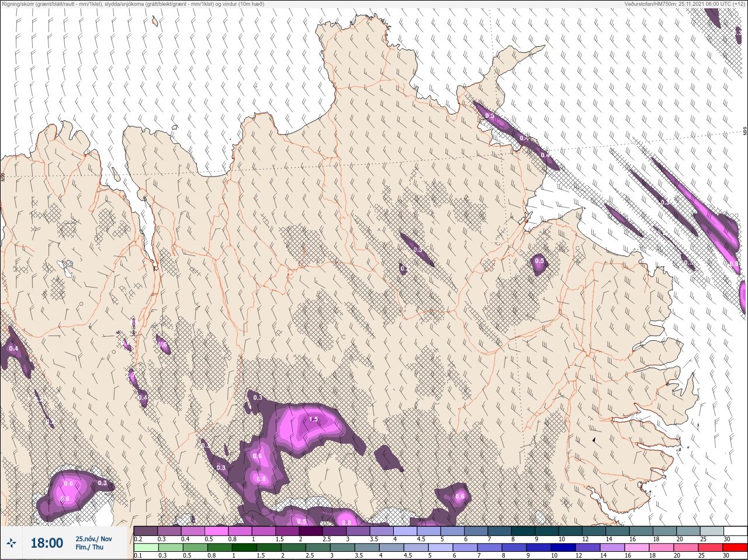Click the 18:00 forecast time label
Screen dimensions: 748x560
coord(47,543)
